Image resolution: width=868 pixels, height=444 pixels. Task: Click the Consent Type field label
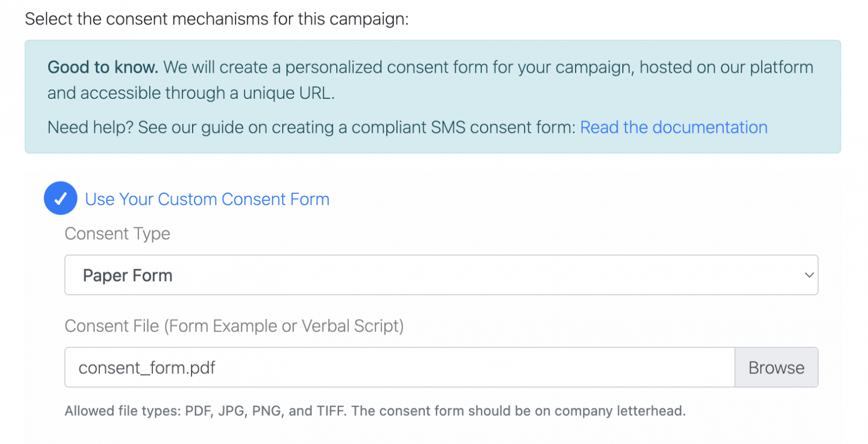pyautogui.click(x=117, y=234)
